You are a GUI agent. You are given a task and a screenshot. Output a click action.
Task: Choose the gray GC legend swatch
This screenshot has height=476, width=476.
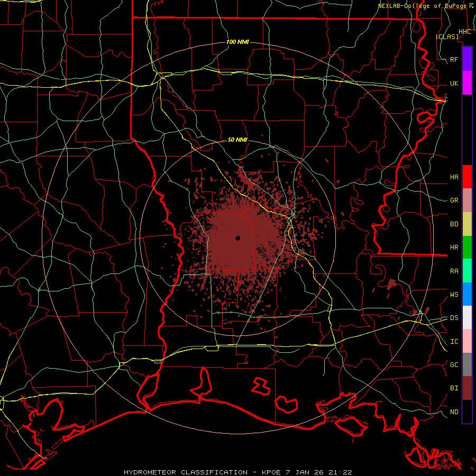[467, 364]
